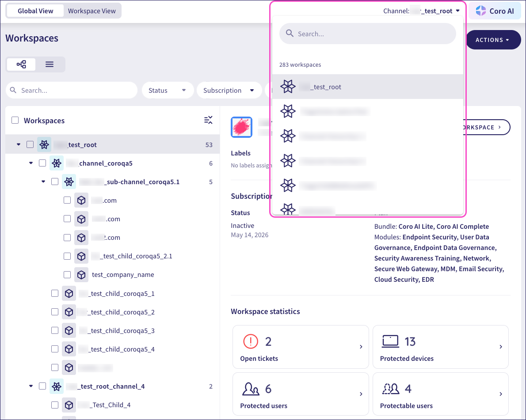Click the Inactive subscription status text
The height and width of the screenshot is (420, 526).
point(243,226)
